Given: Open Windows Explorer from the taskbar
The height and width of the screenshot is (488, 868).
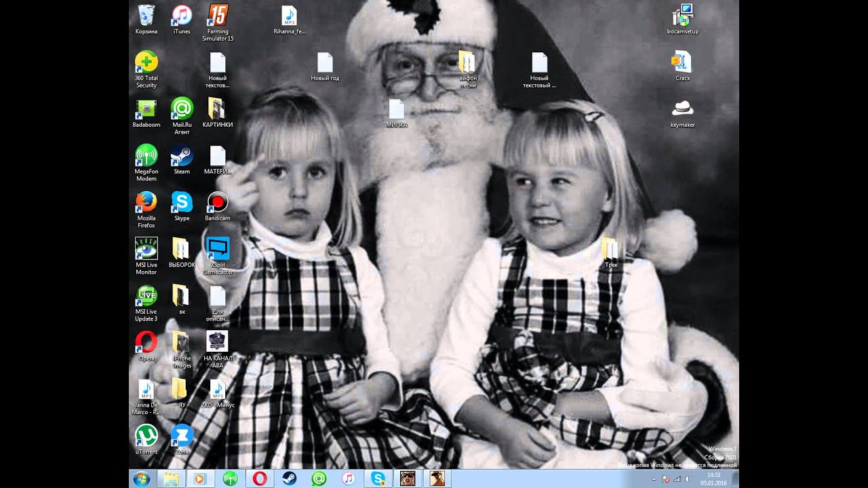Looking at the screenshot, I should click(x=171, y=479).
